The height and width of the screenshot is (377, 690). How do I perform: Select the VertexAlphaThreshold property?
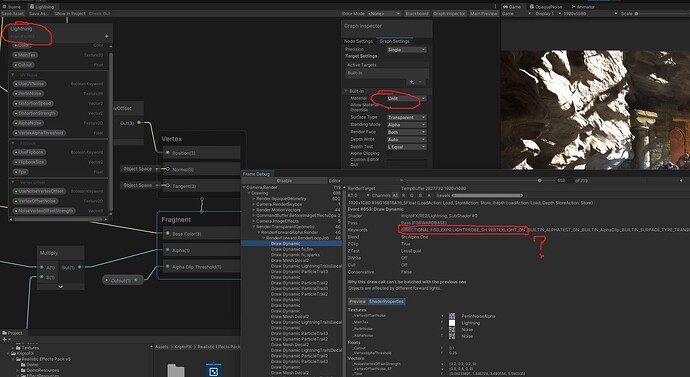click(39, 133)
